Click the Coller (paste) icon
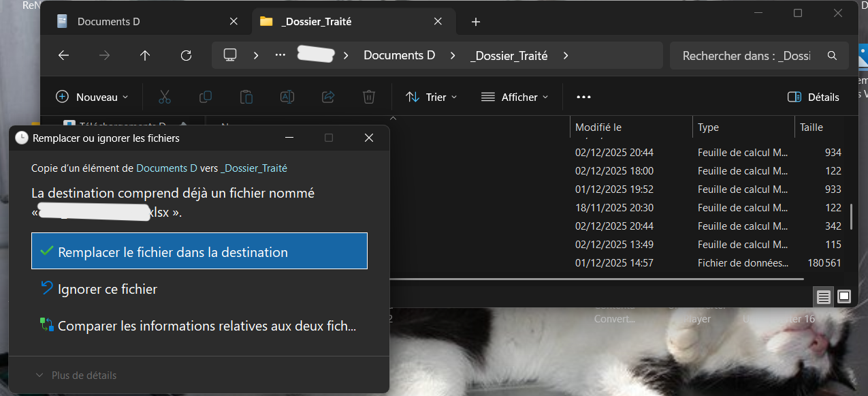This screenshot has height=396, width=868. point(246,97)
